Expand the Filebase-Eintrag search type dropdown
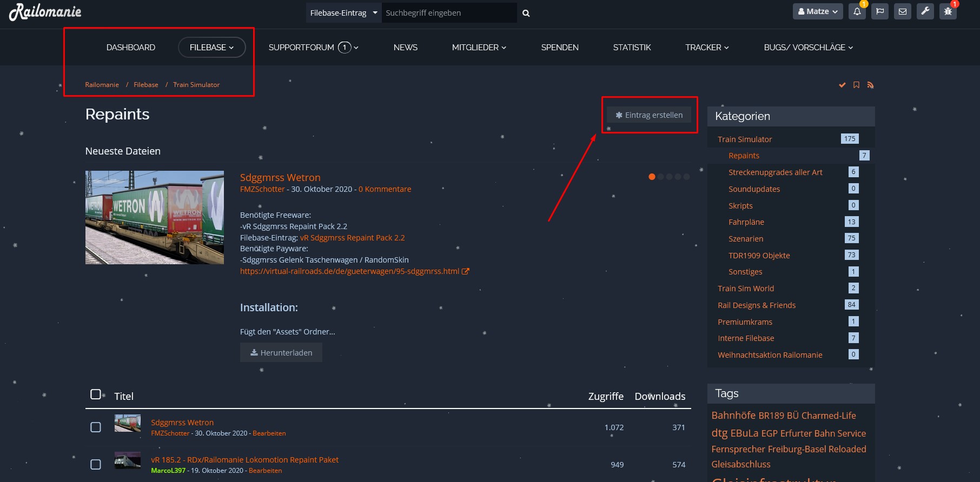 pos(343,13)
